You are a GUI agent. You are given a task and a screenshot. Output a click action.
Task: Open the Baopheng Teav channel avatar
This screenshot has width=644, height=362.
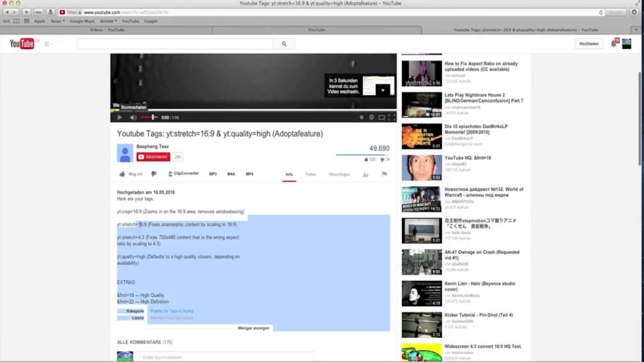click(125, 153)
